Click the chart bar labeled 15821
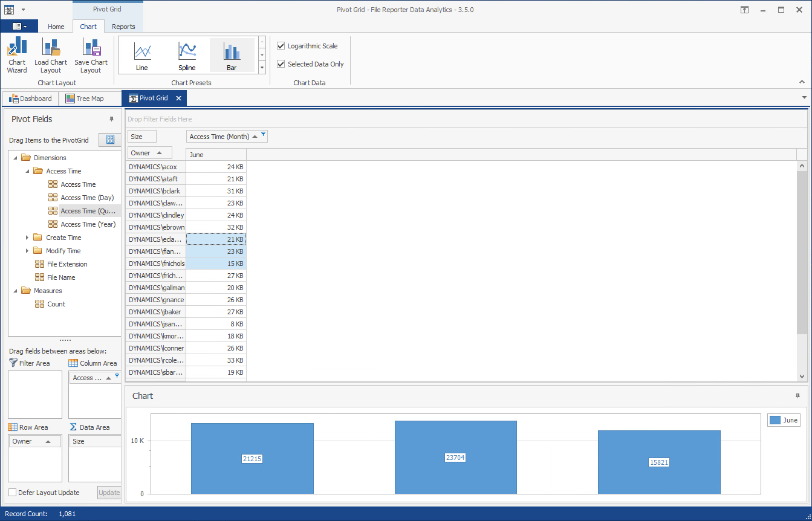The image size is (812, 521). [x=659, y=462]
